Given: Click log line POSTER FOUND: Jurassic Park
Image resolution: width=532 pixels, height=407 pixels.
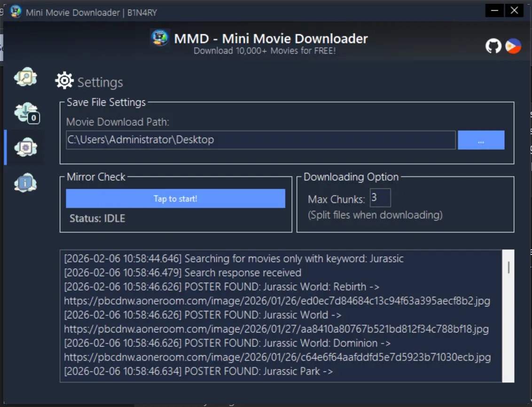Looking at the screenshot, I should tap(198, 371).
